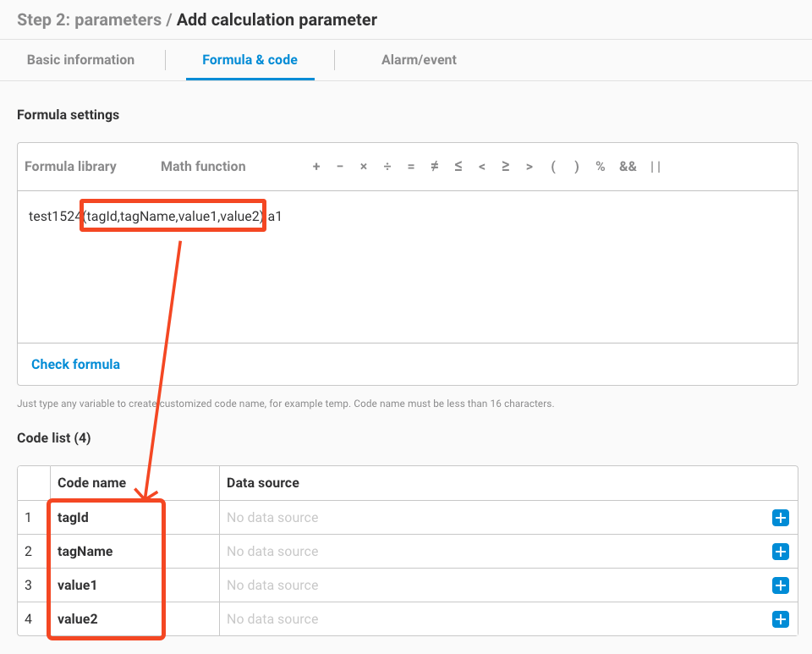This screenshot has width=812, height=654.
Task: Add a data source for value2
Action: tap(780, 618)
